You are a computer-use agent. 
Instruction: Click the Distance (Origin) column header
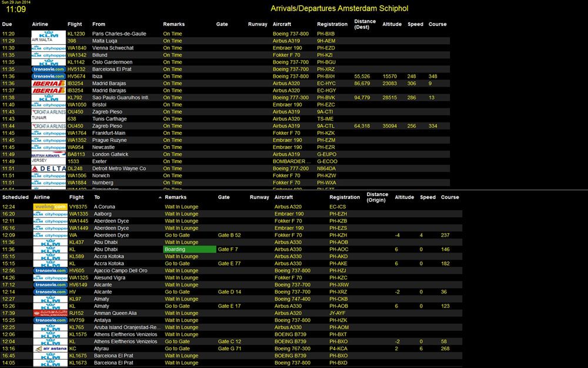(x=377, y=197)
